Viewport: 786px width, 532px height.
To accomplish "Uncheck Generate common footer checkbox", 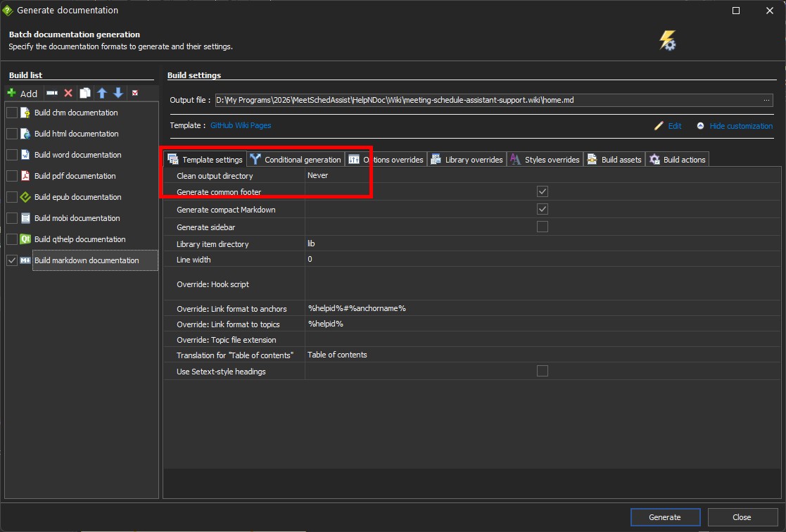I will tap(543, 191).
